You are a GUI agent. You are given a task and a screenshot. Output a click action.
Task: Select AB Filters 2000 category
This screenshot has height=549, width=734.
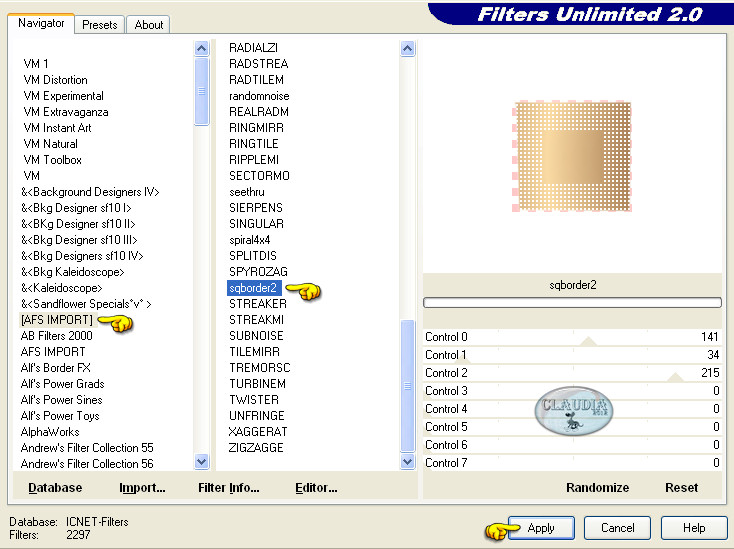pyautogui.click(x=57, y=336)
